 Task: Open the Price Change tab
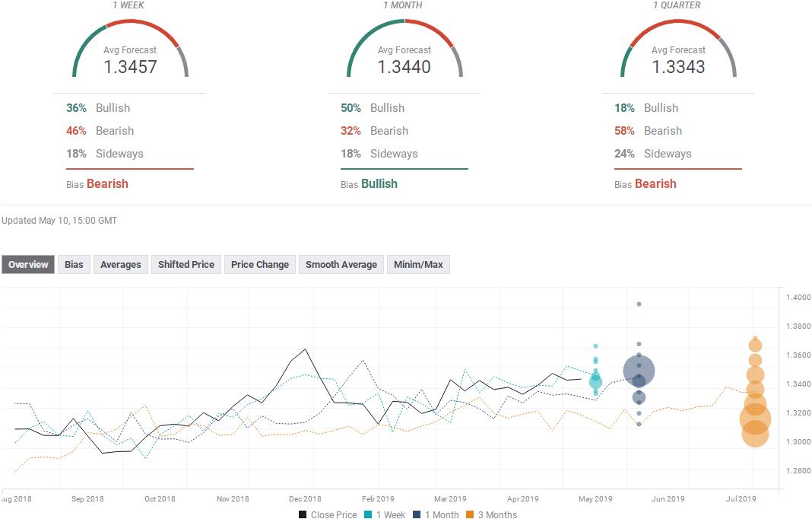[x=260, y=265]
